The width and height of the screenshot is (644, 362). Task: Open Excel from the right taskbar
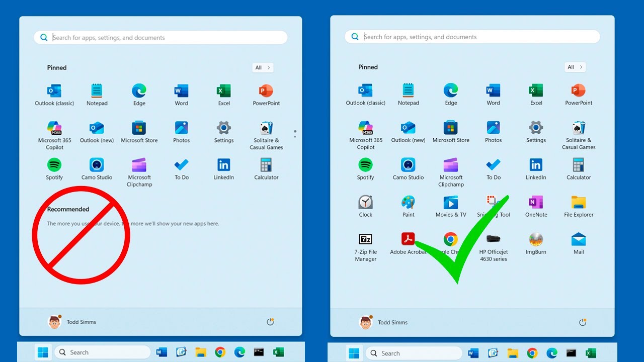coord(591,353)
